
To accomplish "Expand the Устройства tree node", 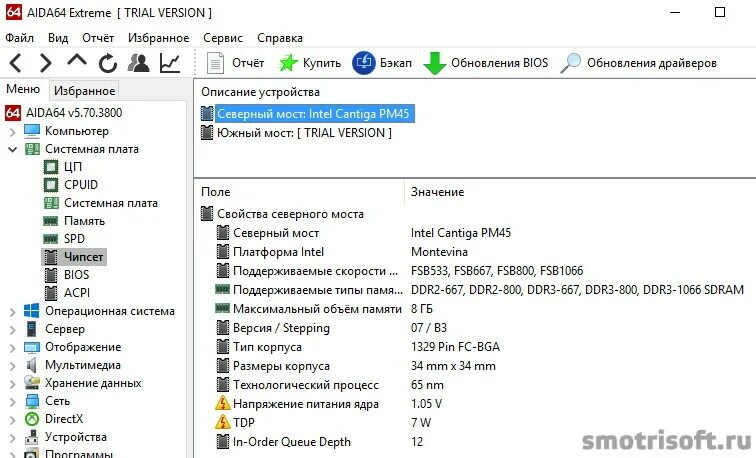I will click(x=13, y=438).
